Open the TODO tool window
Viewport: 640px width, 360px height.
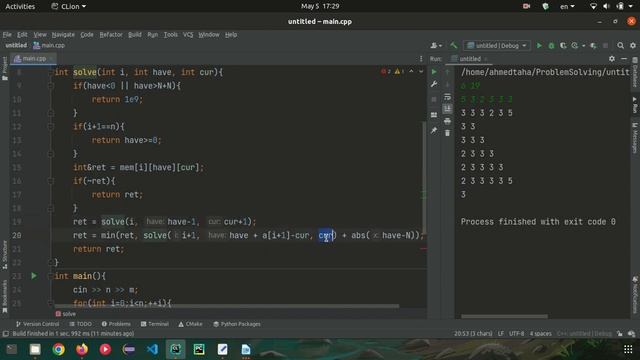pos(80,324)
